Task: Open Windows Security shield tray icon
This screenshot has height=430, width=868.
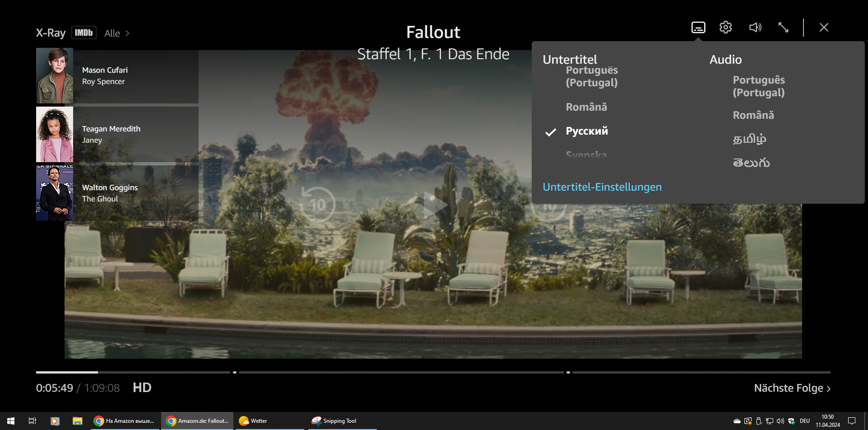Action: click(791, 421)
